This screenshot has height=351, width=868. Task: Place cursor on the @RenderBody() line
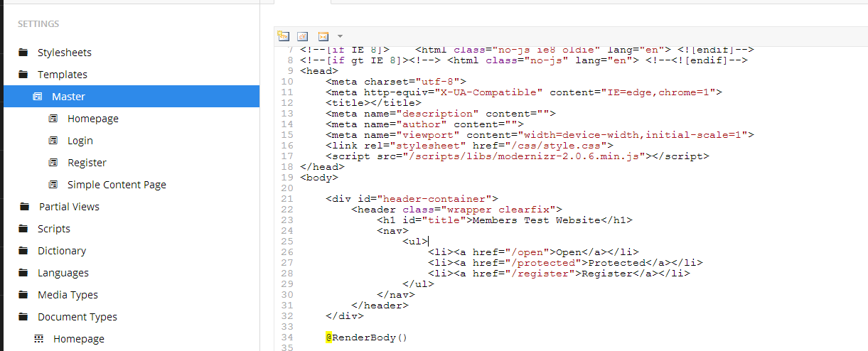[x=367, y=337]
